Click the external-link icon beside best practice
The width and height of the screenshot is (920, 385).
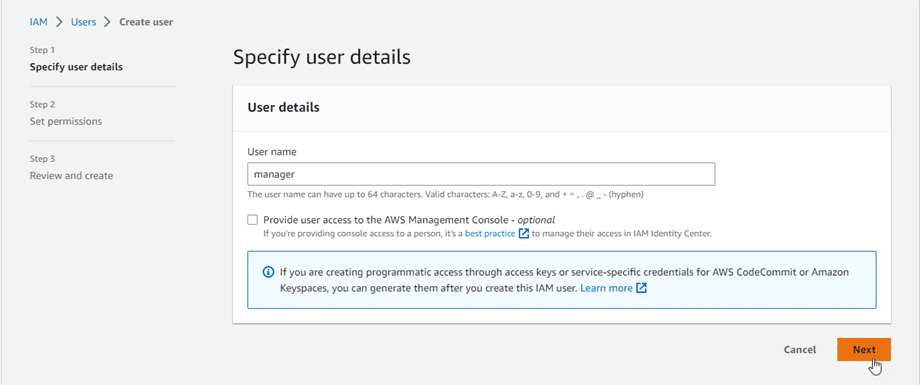pos(524,234)
